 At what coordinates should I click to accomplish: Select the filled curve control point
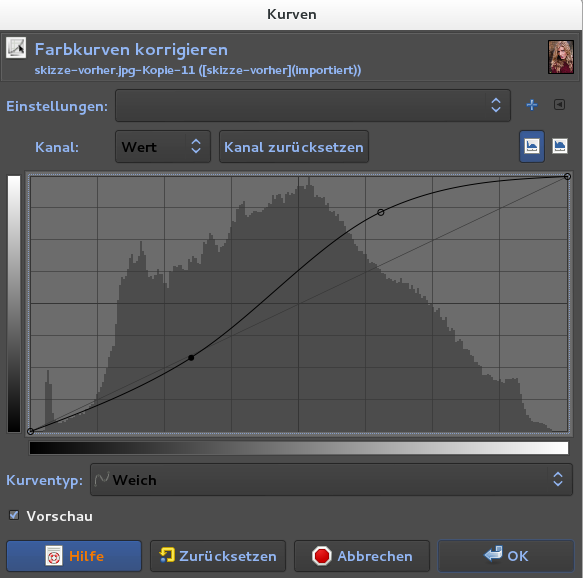coord(191,358)
